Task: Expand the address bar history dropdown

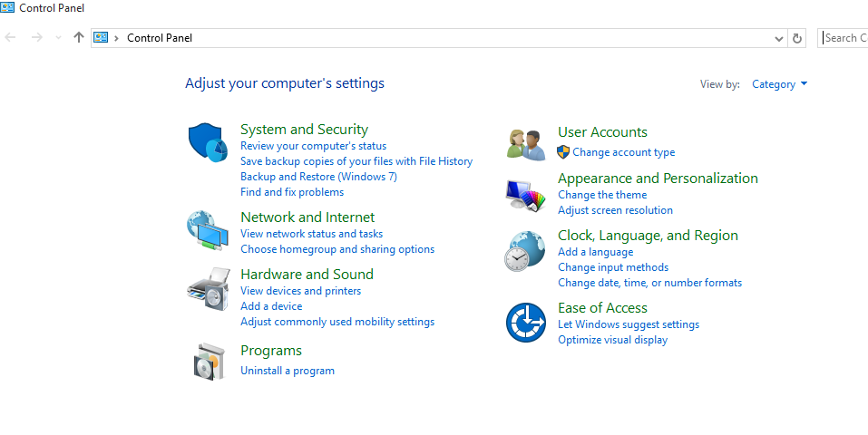Action: click(779, 38)
